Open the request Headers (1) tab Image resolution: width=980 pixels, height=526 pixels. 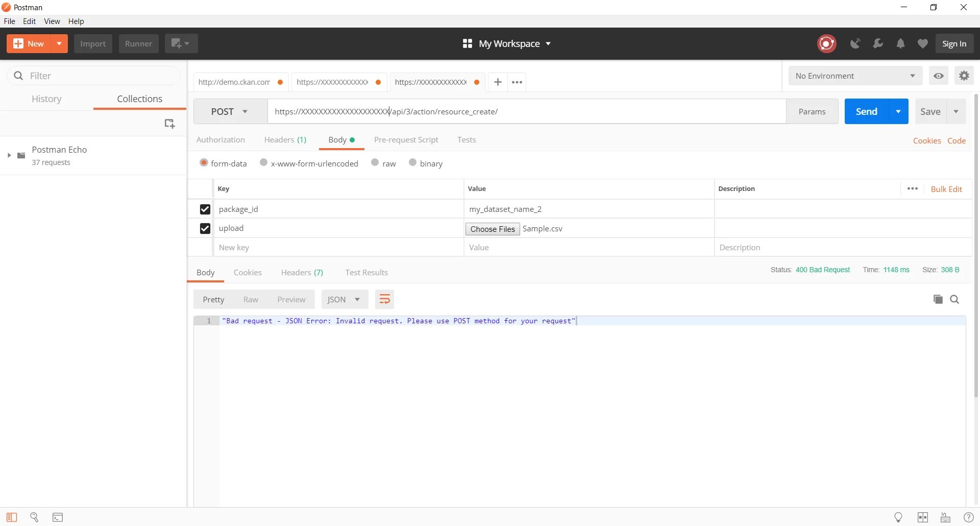(285, 139)
